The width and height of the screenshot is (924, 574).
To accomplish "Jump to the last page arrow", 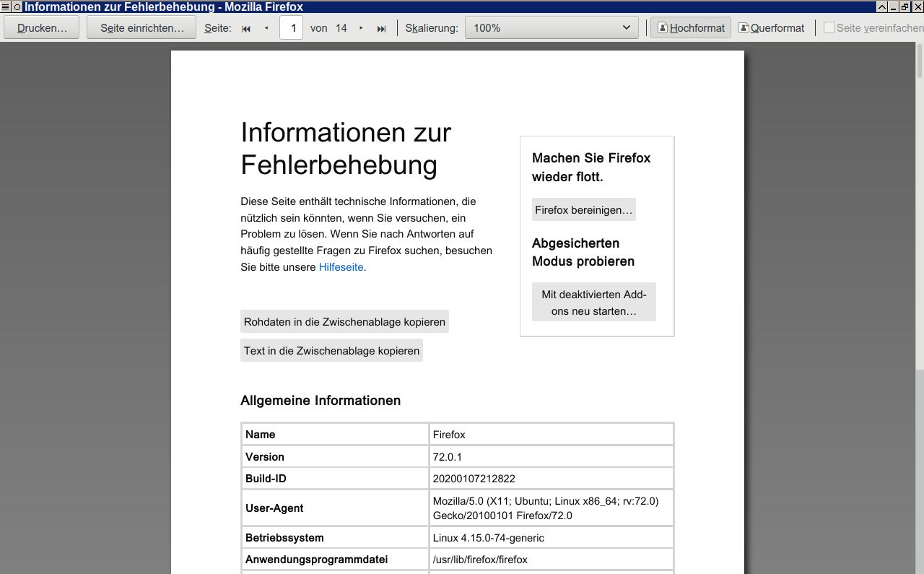I will pos(381,28).
